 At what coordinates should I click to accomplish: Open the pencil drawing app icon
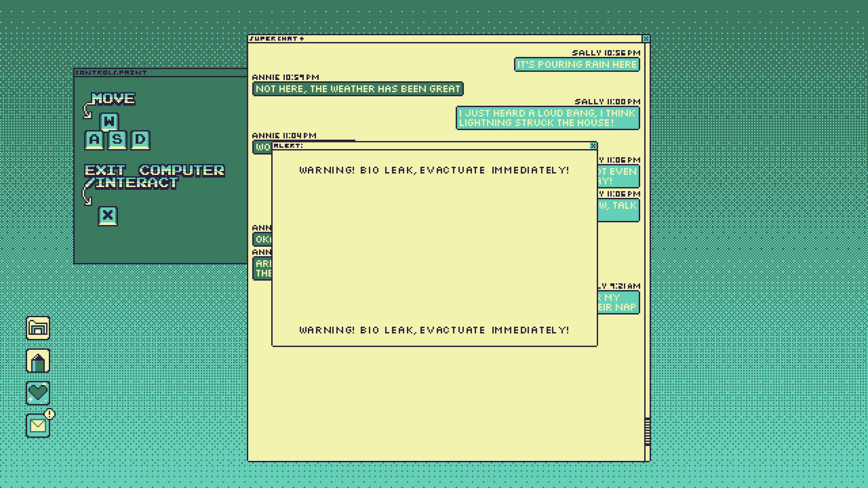38,361
